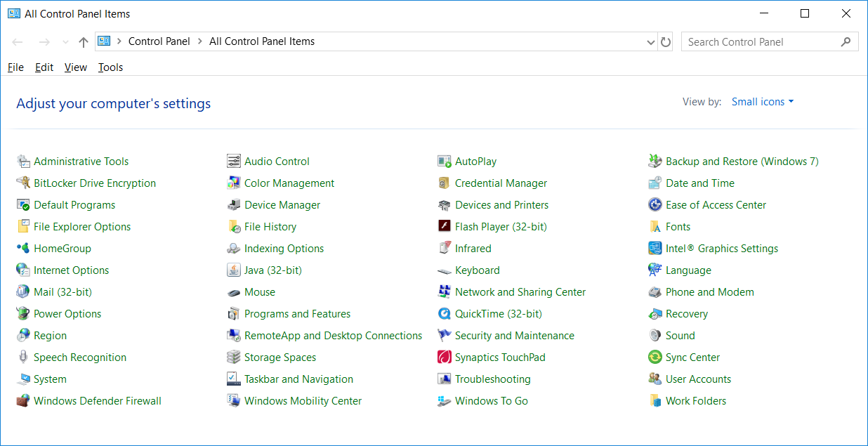Click the QuickTime (32-bit) icon

[445, 314]
